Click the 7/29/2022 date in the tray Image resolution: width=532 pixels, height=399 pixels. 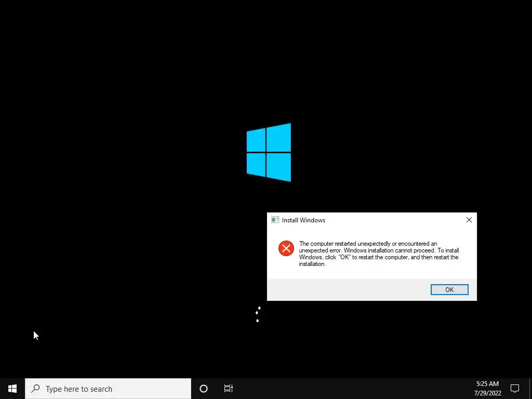487,394
